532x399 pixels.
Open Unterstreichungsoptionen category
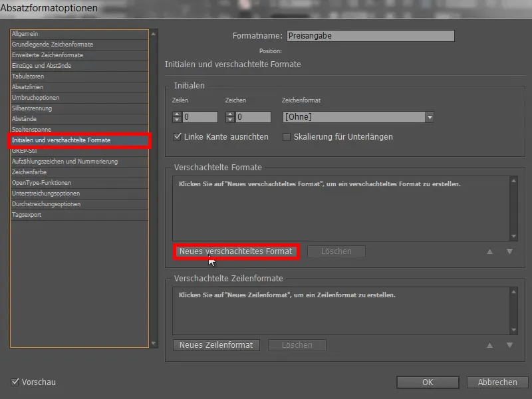point(79,194)
